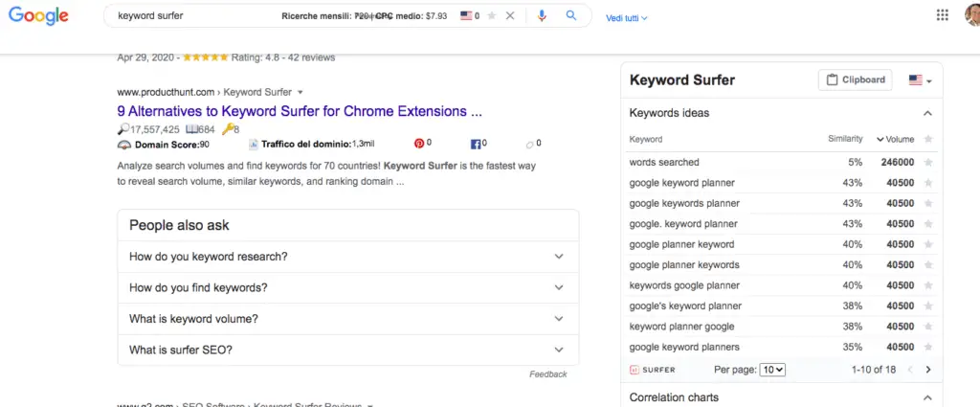The image size is (980, 407).
Task: Star 'google keyword planners' row
Action: click(x=928, y=347)
